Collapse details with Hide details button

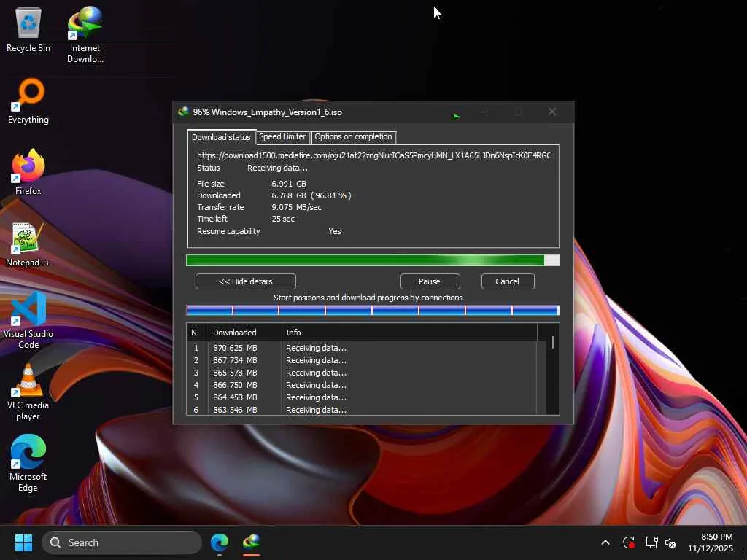(x=246, y=281)
